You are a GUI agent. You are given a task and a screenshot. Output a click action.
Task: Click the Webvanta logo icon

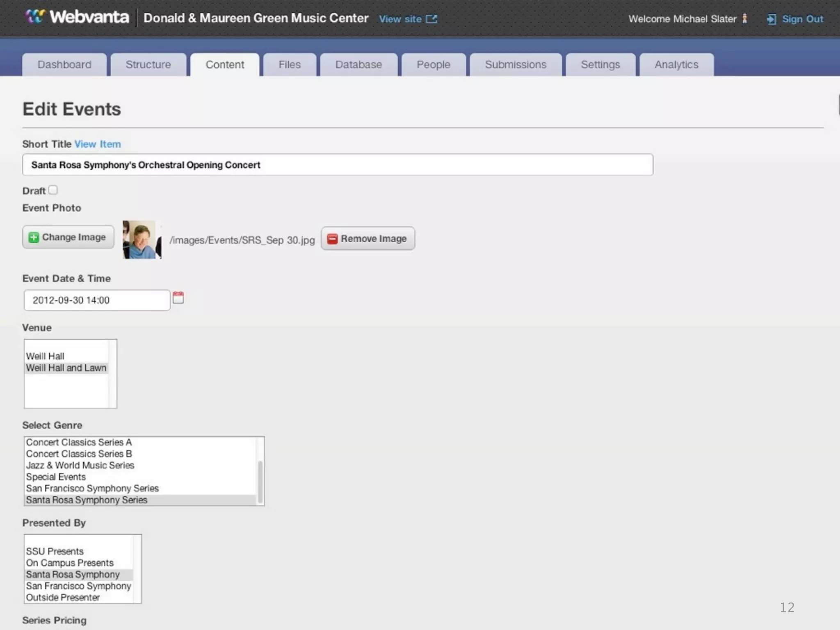[34, 17]
